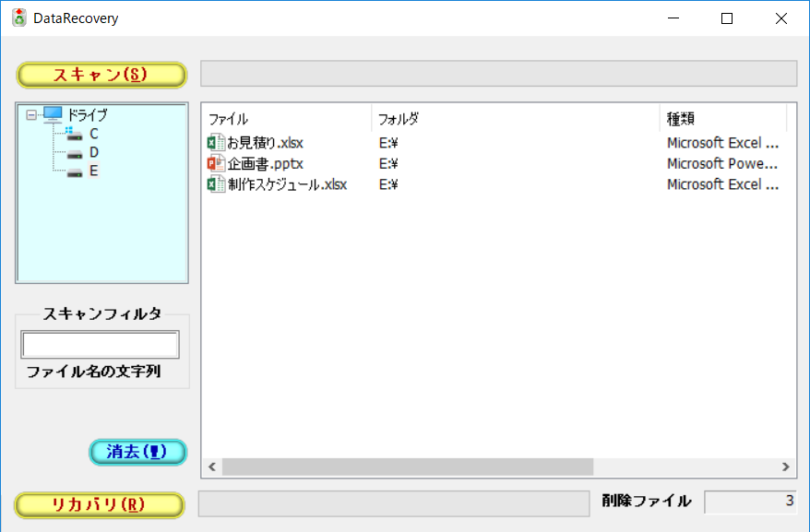Click inside the scan filter text box
Screen dimensions: 810x532
99,344
